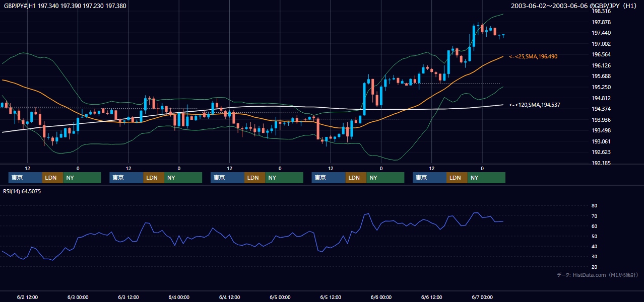Select the 東京 session box above 6/2 12:00
This screenshot has width=644, height=302.
(25, 178)
